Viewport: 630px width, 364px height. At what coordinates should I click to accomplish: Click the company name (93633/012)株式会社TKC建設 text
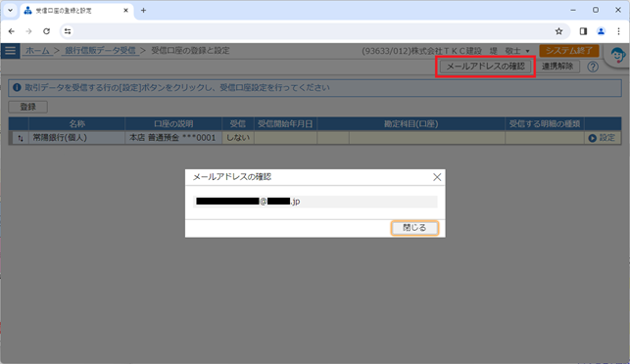click(421, 51)
